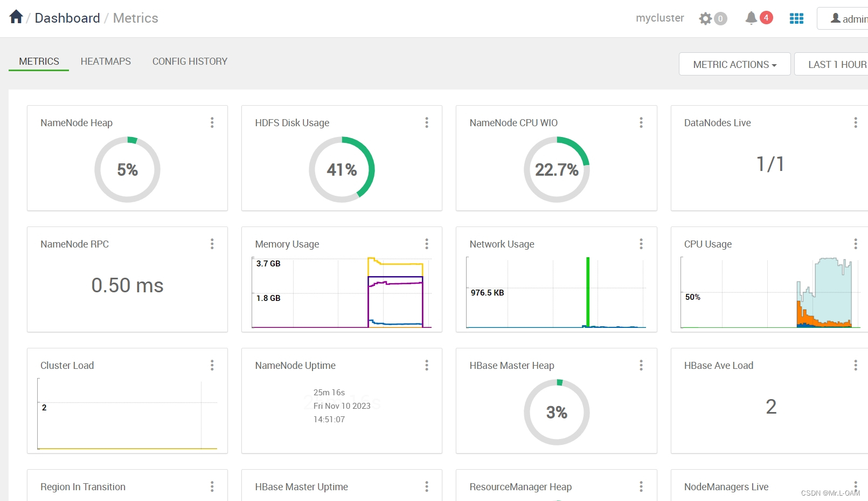This screenshot has height=501, width=868.
Task: Open the Memory Usage graph
Action: pyautogui.click(x=342, y=292)
